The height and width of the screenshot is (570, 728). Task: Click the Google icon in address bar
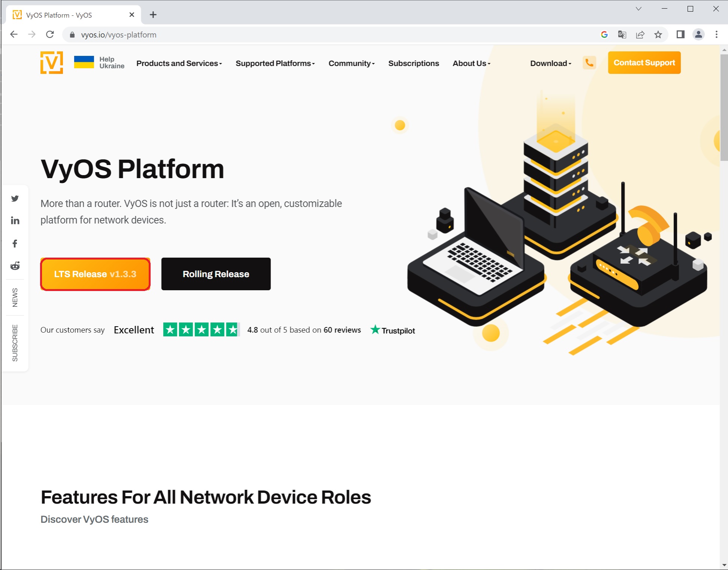[x=604, y=34]
